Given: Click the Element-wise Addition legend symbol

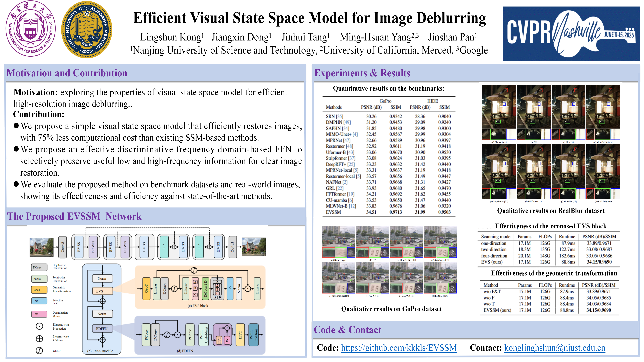Looking at the screenshot, I should click(x=39, y=338).
